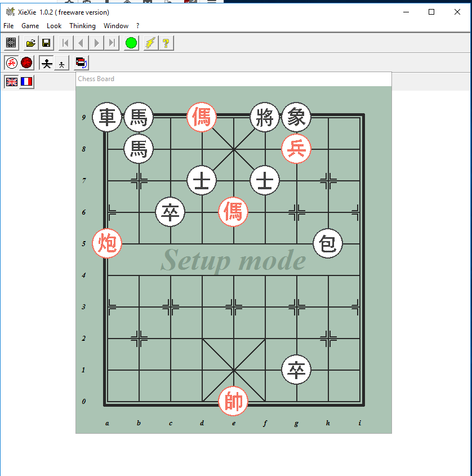Switch language to French via flag

26,82
